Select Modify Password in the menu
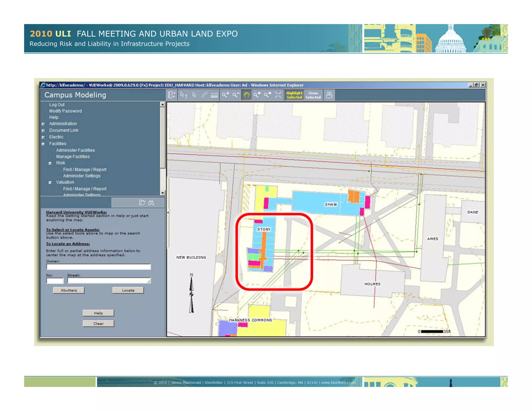 [x=65, y=111]
